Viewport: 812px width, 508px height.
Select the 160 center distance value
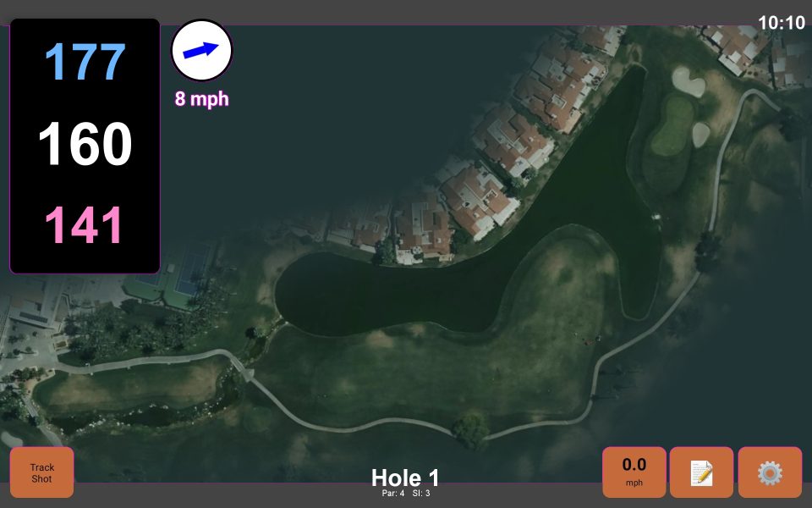(85, 144)
